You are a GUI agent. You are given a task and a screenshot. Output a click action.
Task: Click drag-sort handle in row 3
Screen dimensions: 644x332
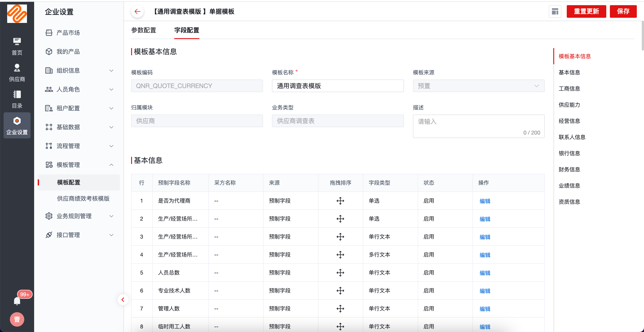point(340,237)
